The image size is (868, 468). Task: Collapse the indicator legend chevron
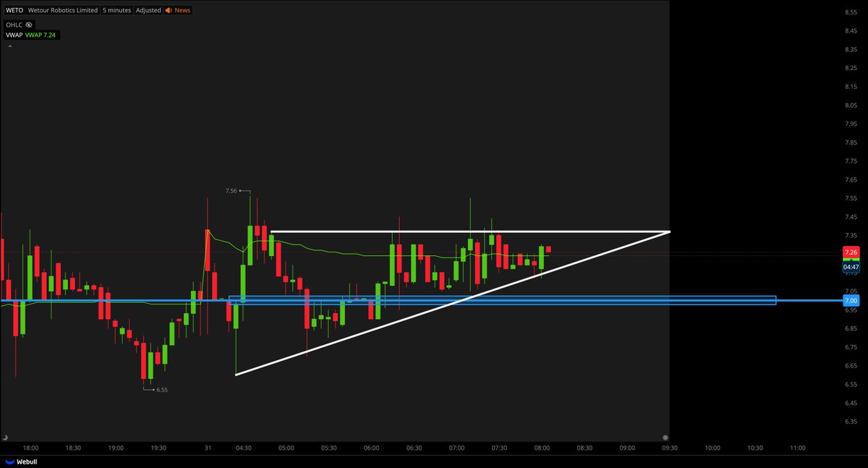point(10,46)
